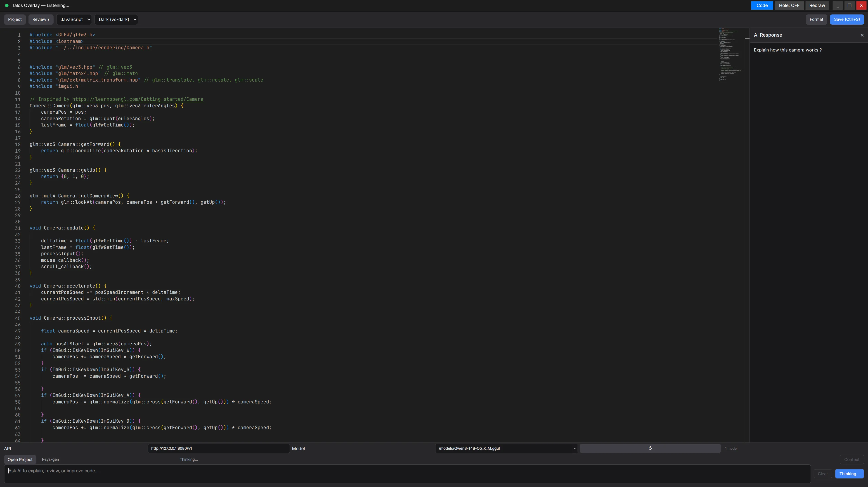Close the AI Response panel
Image resolution: width=868 pixels, height=487 pixels.
pos(862,35)
